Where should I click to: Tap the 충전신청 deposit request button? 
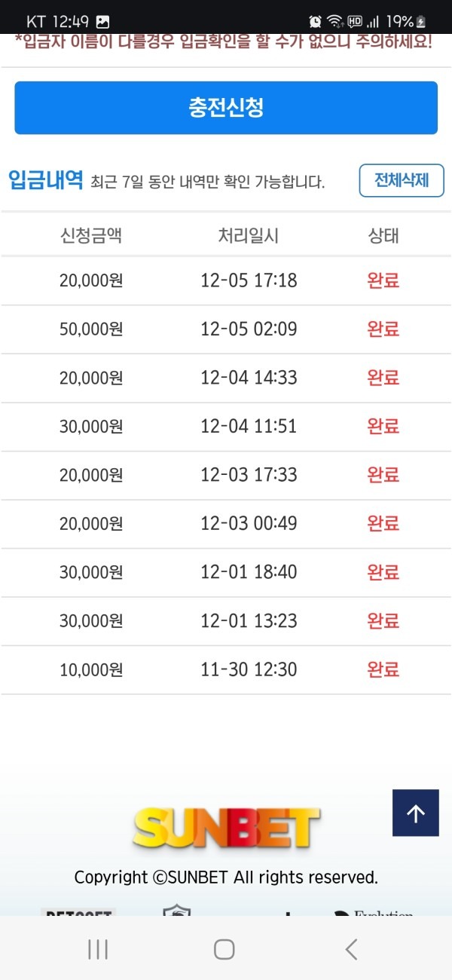[225, 108]
